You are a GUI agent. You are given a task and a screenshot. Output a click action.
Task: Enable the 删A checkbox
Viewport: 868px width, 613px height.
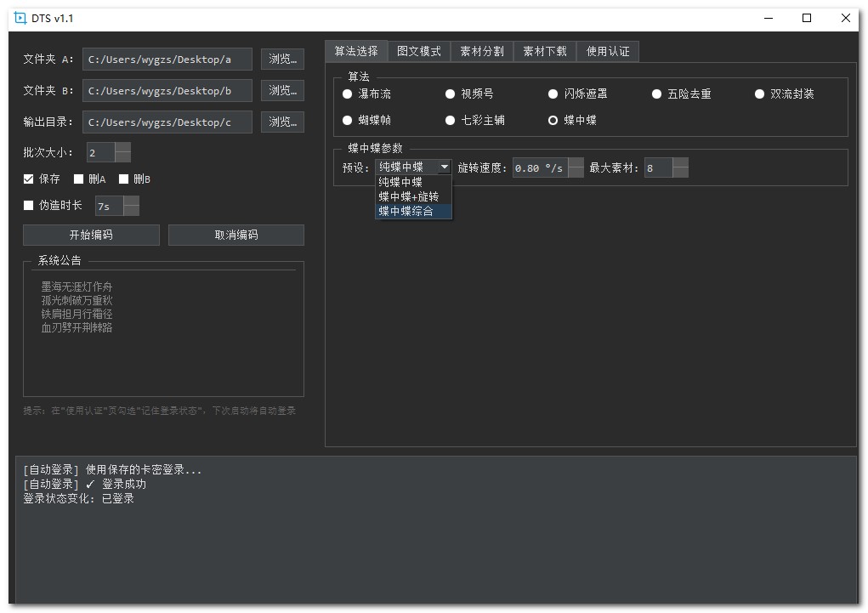79,179
